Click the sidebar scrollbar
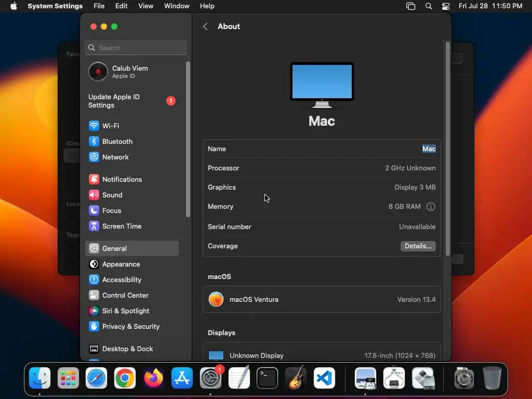532x399 pixels. coord(188,139)
